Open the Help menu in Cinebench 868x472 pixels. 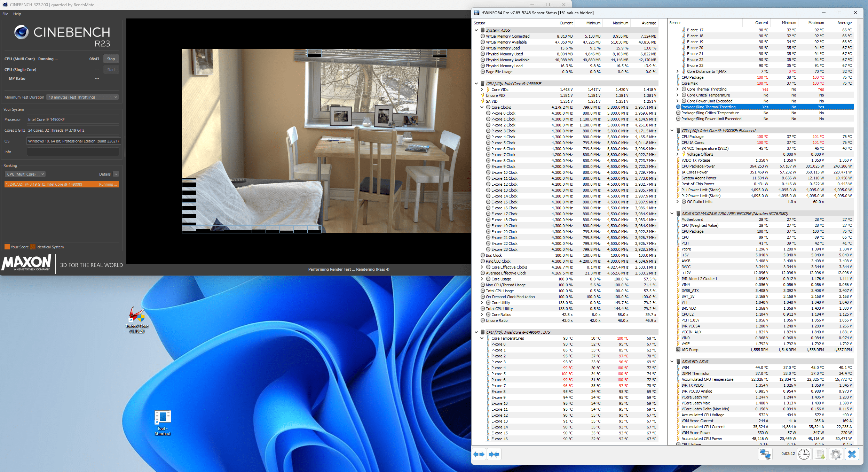[17, 14]
